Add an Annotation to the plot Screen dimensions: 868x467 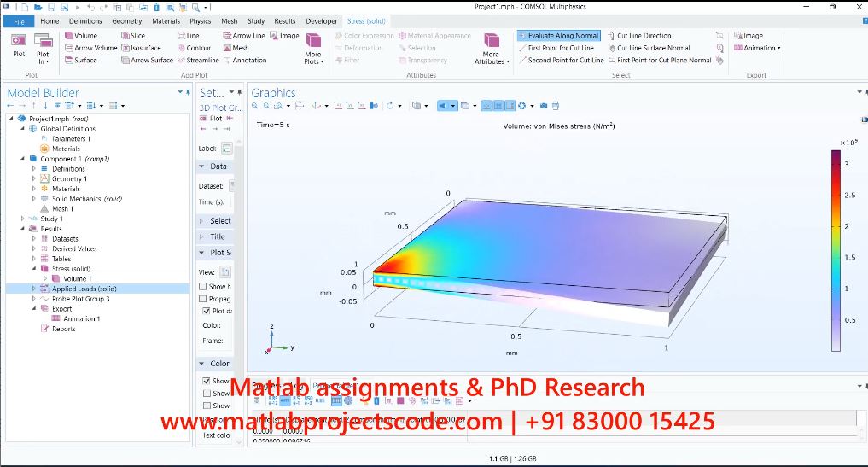245,60
